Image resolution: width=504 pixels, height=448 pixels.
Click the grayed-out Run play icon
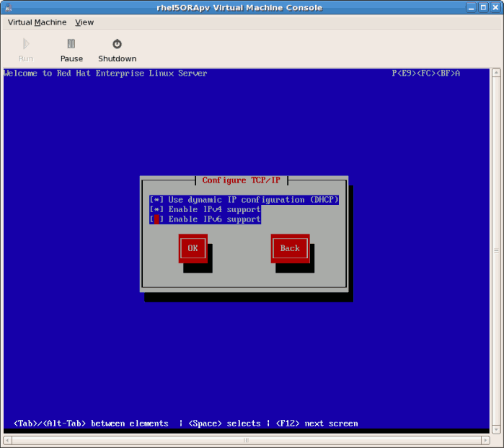(26, 44)
